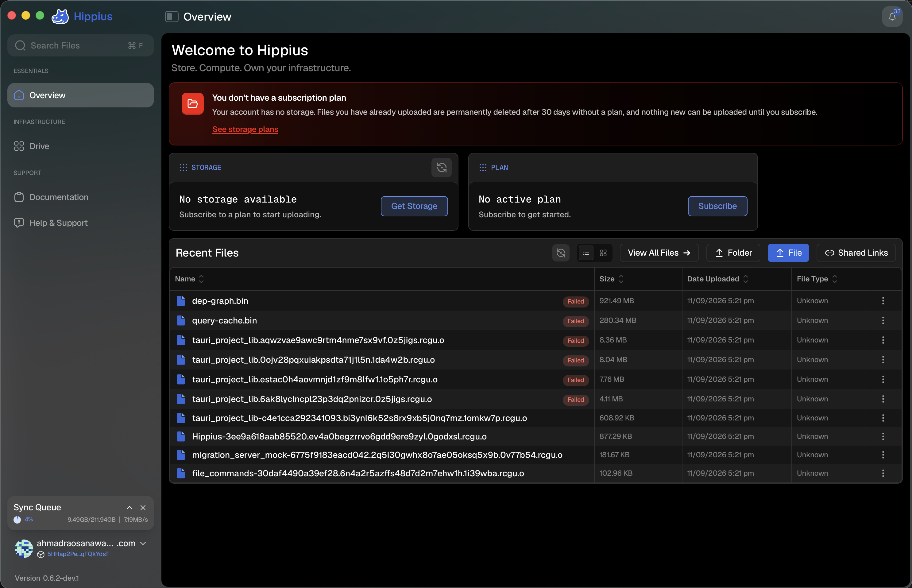Select the tauri_project_lib-c4e1cca292341093 file name

pyautogui.click(x=360, y=418)
